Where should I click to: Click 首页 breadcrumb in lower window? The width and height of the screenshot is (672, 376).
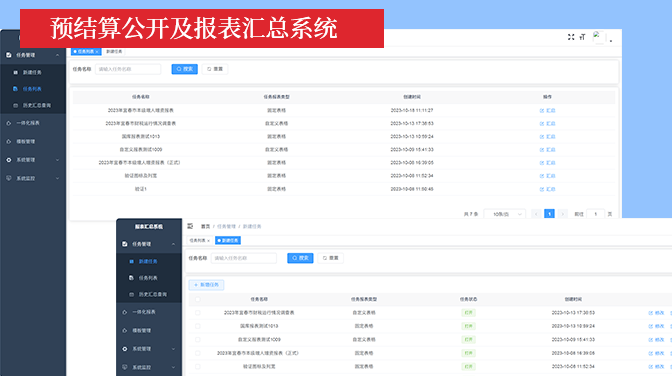(x=205, y=226)
